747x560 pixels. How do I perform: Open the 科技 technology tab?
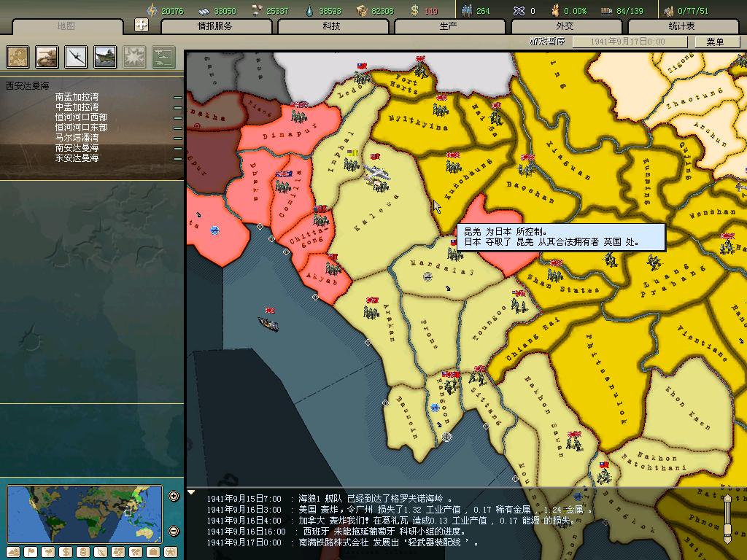(x=332, y=26)
